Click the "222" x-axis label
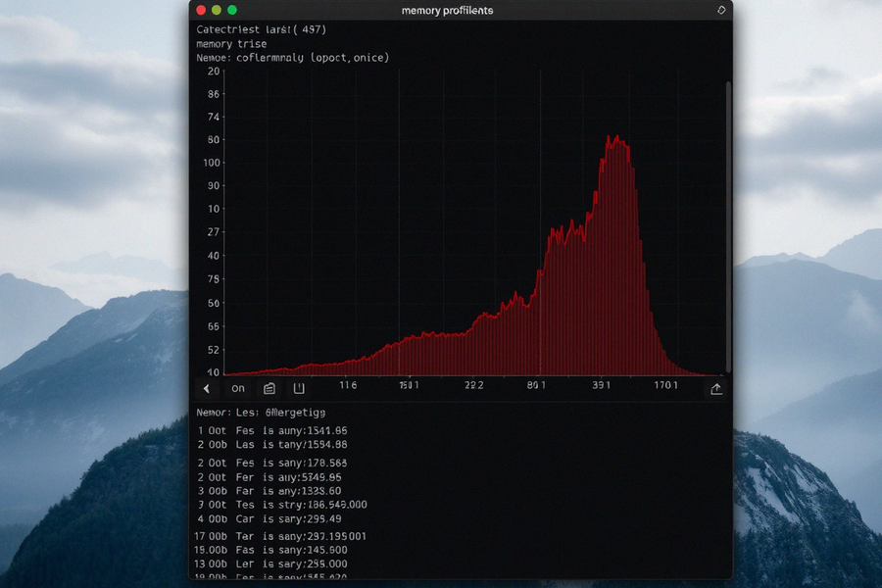The height and width of the screenshot is (588, 882). coord(473,385)
